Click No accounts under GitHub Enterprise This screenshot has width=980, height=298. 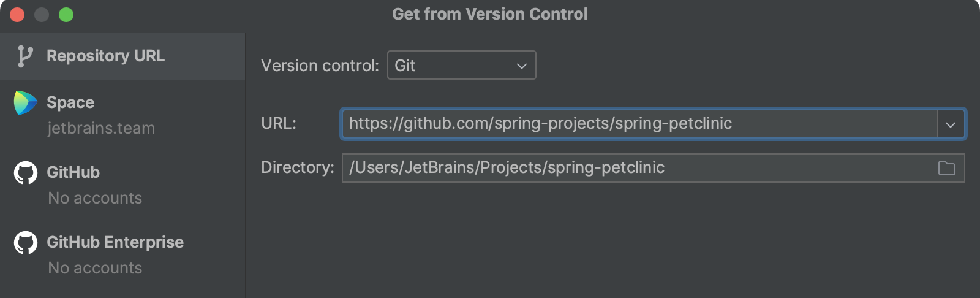[x=95, y=268]
